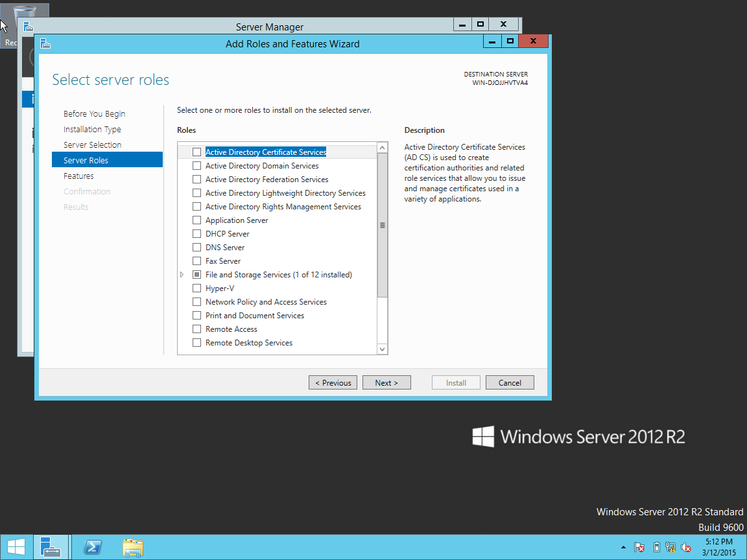
Task: Click the Add Roles wizard title icon
Action: pos(45,44)
